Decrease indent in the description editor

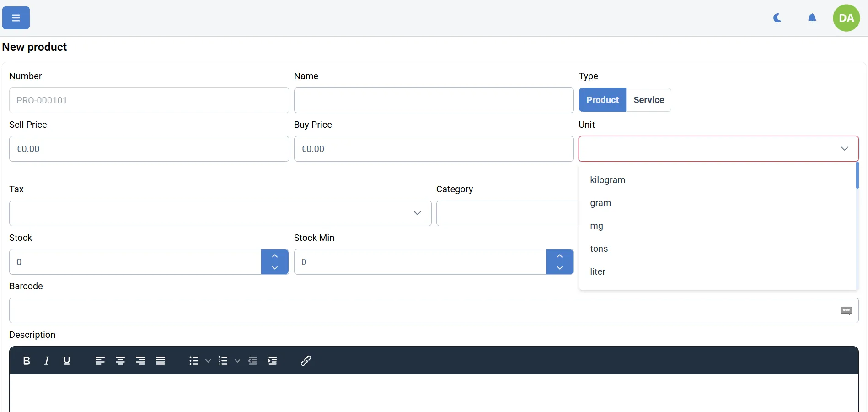click(x=252, y=361)
